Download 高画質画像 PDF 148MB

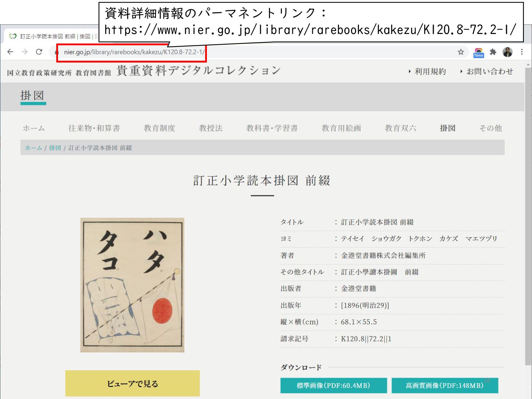coord(445,385)
